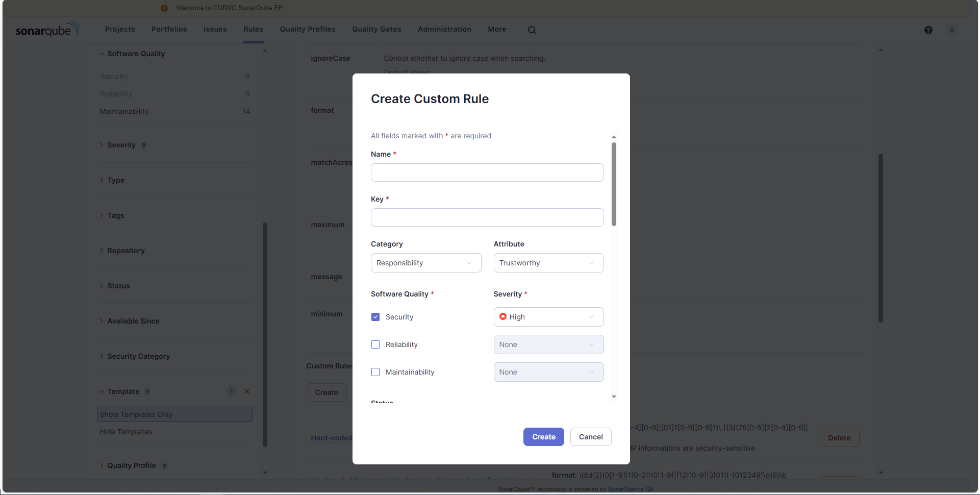The image size is (980, 495).
Task: Check the Maintainability checkbox
Action: pyautogui.click(x=375, y=372)
